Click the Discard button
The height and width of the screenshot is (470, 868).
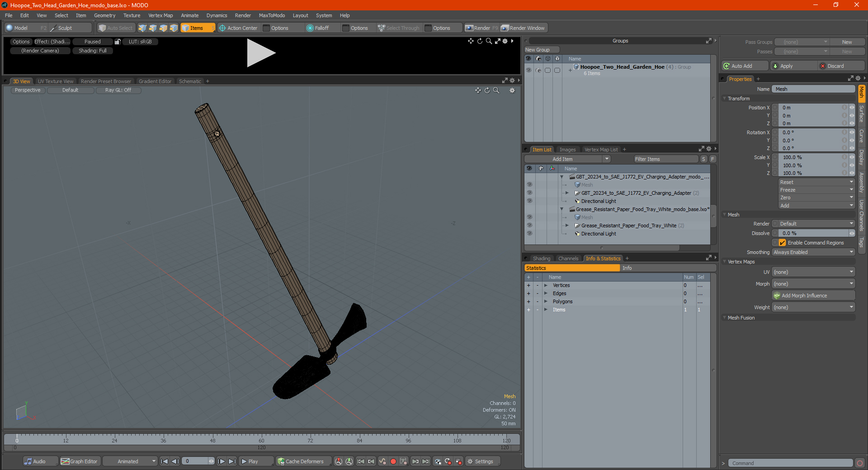click(x=841, y=66)
